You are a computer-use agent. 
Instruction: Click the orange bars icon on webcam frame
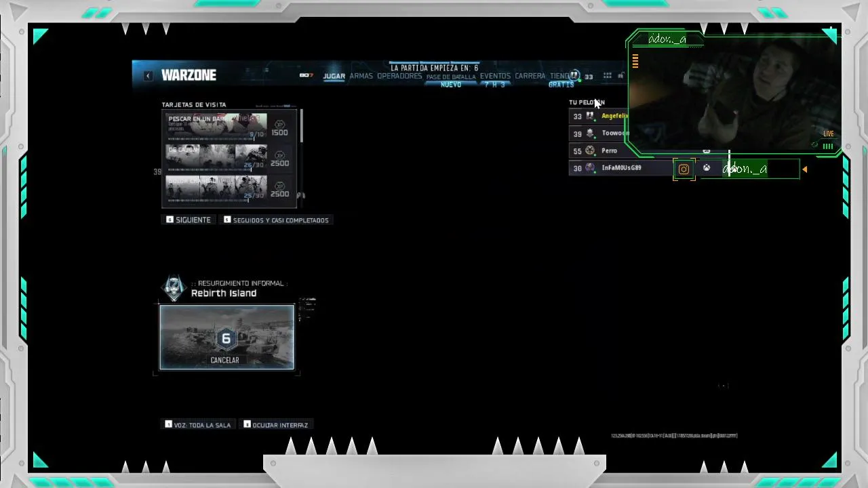click(635, 62)
